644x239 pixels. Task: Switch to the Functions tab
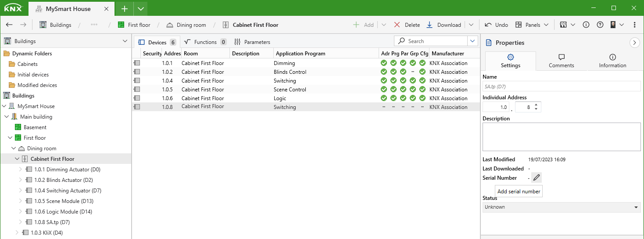point(205,42)
